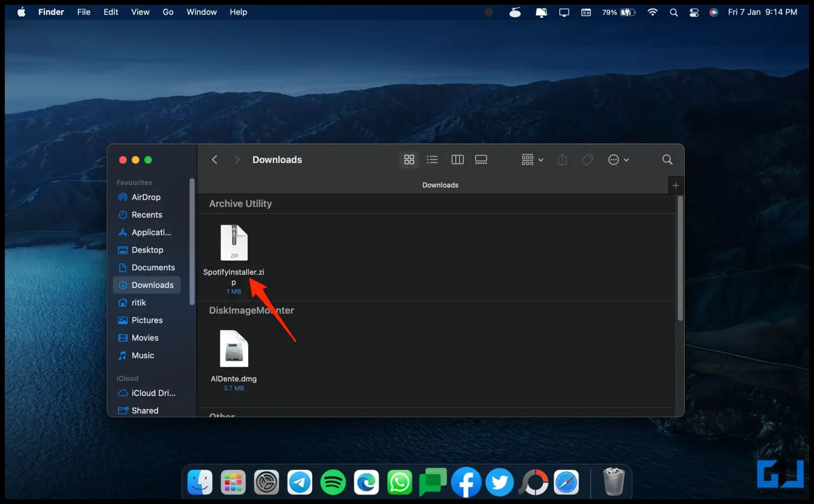This screenshot has height=504, width=814.
Task: Open Control Centre icon in menu bar
Action: pyautogui.click(x=694, y=12)
